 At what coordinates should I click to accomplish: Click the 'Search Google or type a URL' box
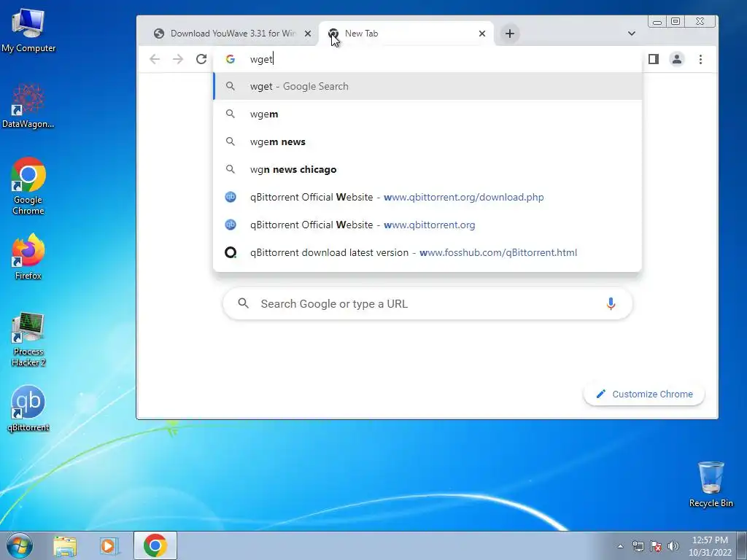point(427,303)
